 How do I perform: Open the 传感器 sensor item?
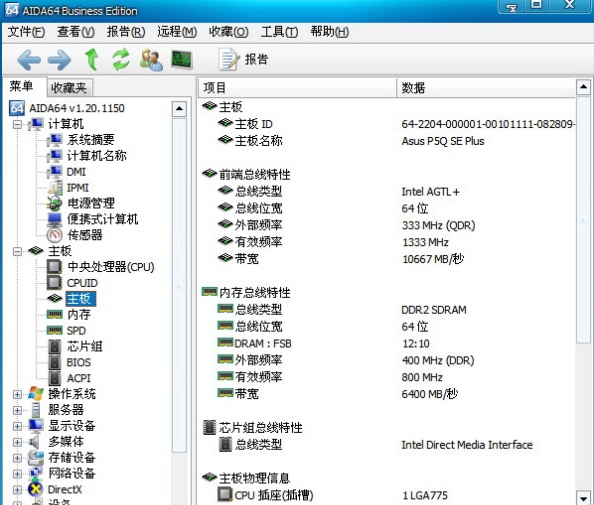pos(84,235)
